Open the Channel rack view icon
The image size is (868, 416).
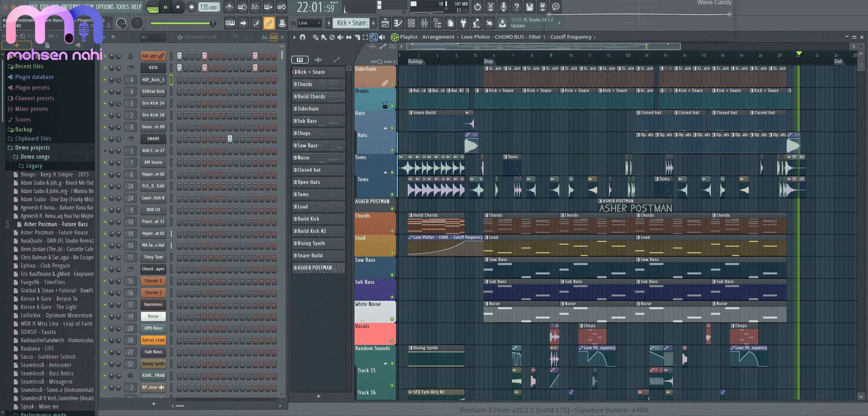411,23
